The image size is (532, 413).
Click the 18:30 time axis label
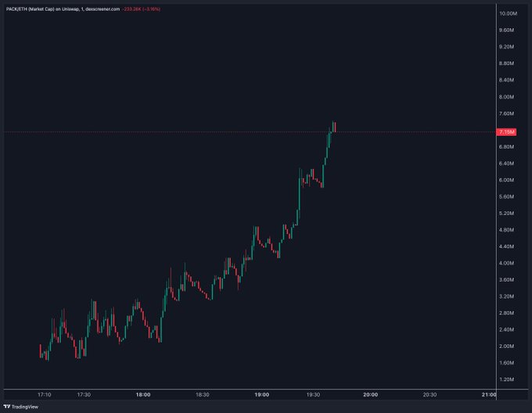pyautogui.click(x=202, y=395)
